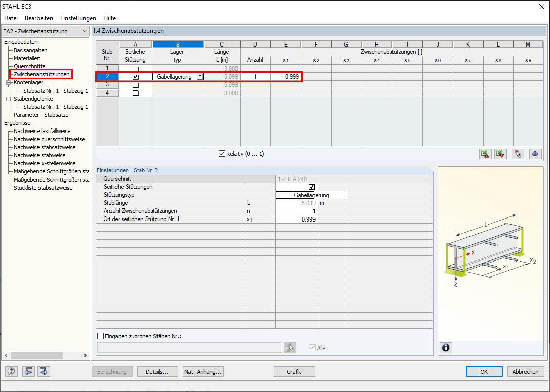Open the Hilfe menu

coord(109,18)
